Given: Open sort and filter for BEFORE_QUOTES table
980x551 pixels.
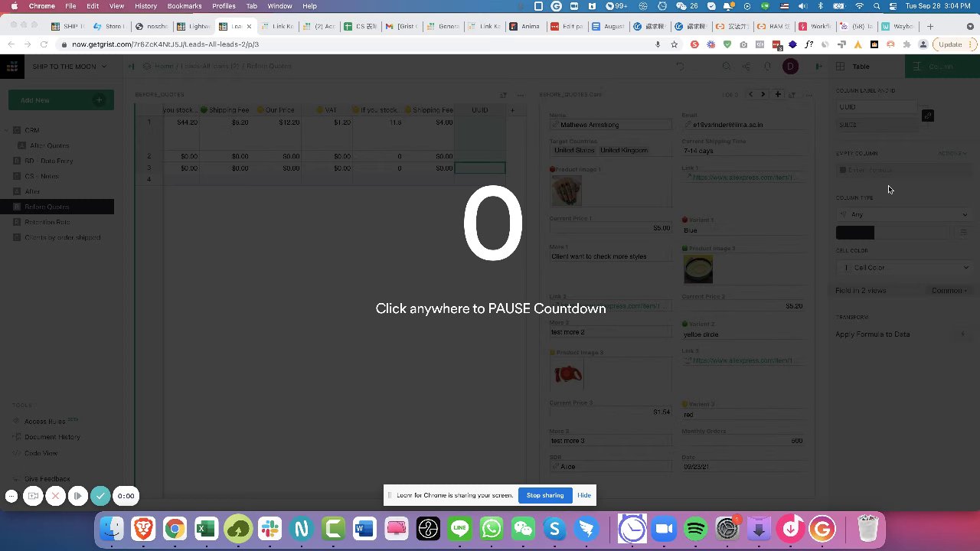Looking at the screenshot, I should 503,95.
